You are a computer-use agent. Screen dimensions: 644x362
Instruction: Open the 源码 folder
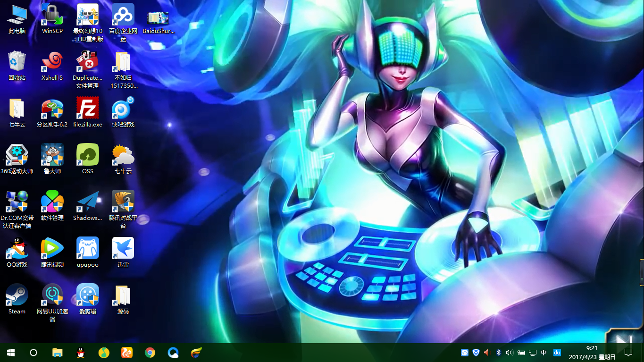(123, 300)
